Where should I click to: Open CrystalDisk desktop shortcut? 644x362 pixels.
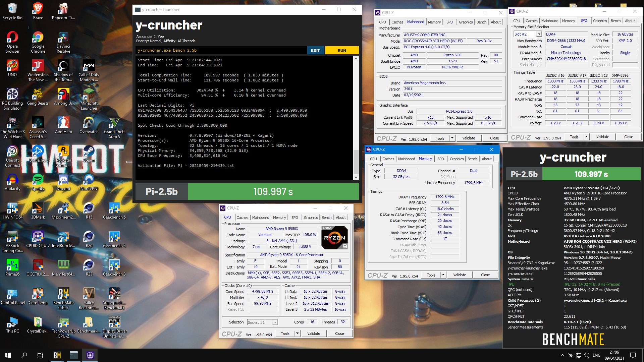coord(38,324)
